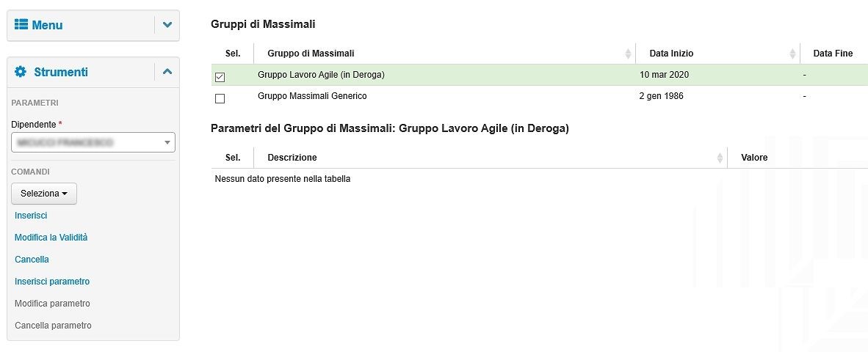
Task: Click Modifica parametro command
Action: click(52, 304)
